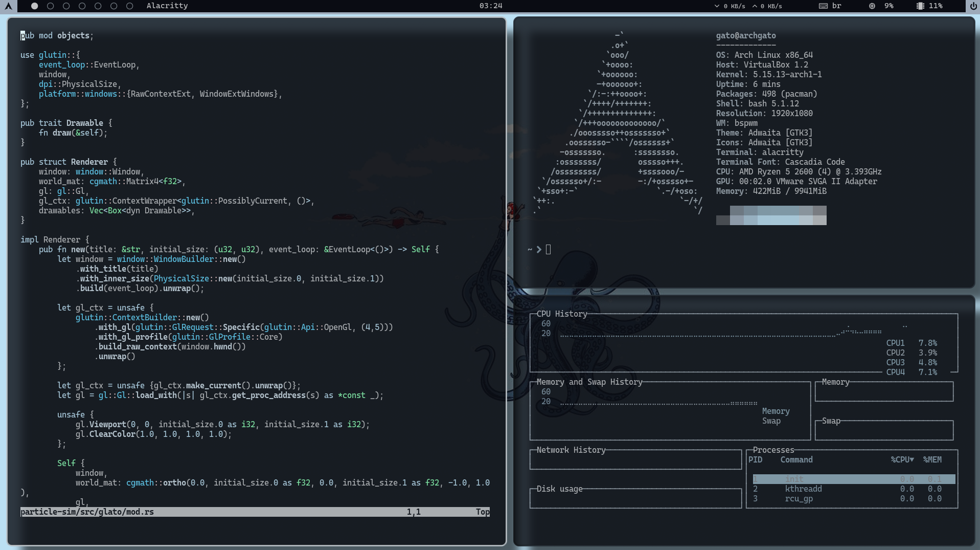Viewport: 980px width, 550px height.
Task: Click 'fn draw(&self);' line in vim
Action: (73, 133)
